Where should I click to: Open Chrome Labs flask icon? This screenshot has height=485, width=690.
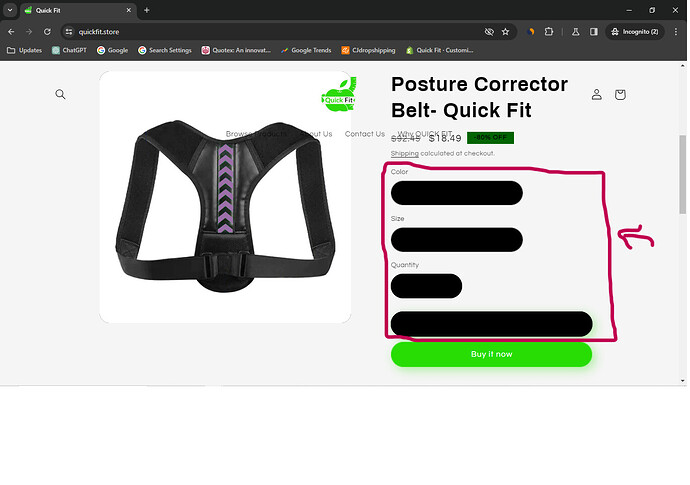click(575, 32)
